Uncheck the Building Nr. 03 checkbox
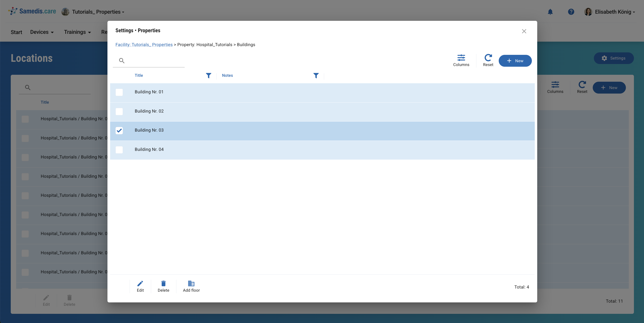 pyautogui.click(x=119, y=130)
